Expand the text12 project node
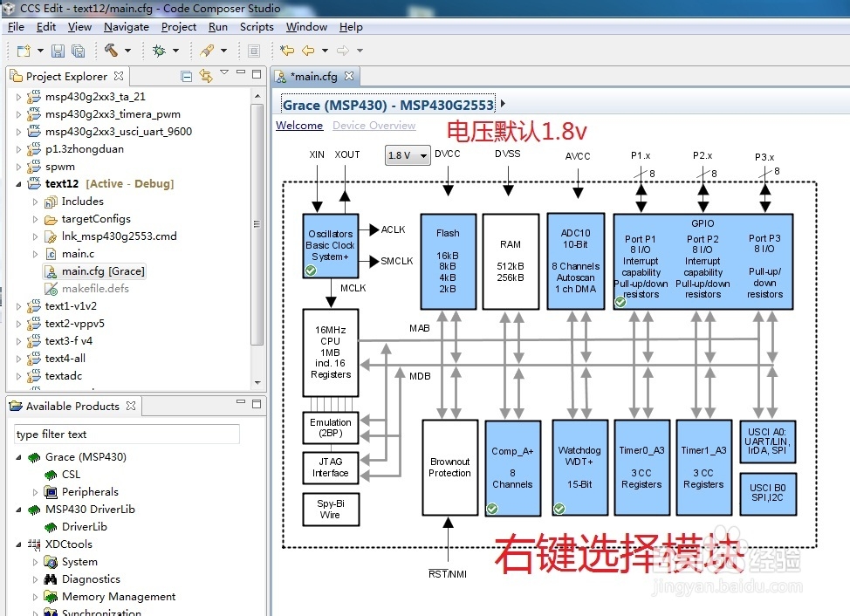This screenshot has height=616, width=850. pyautogui.click(x=19, y=183)
